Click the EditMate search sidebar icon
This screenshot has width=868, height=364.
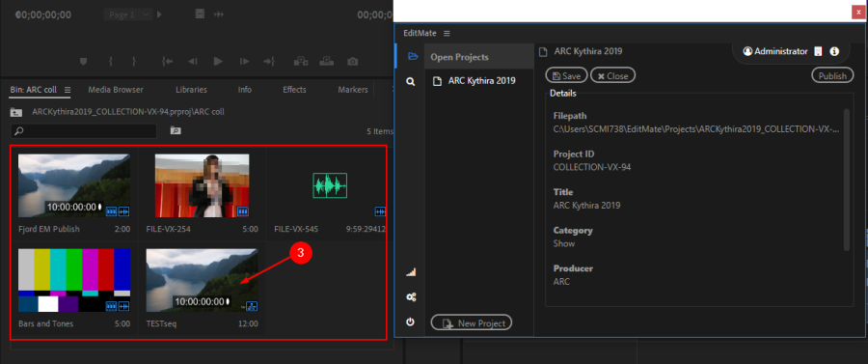point(411,81)
